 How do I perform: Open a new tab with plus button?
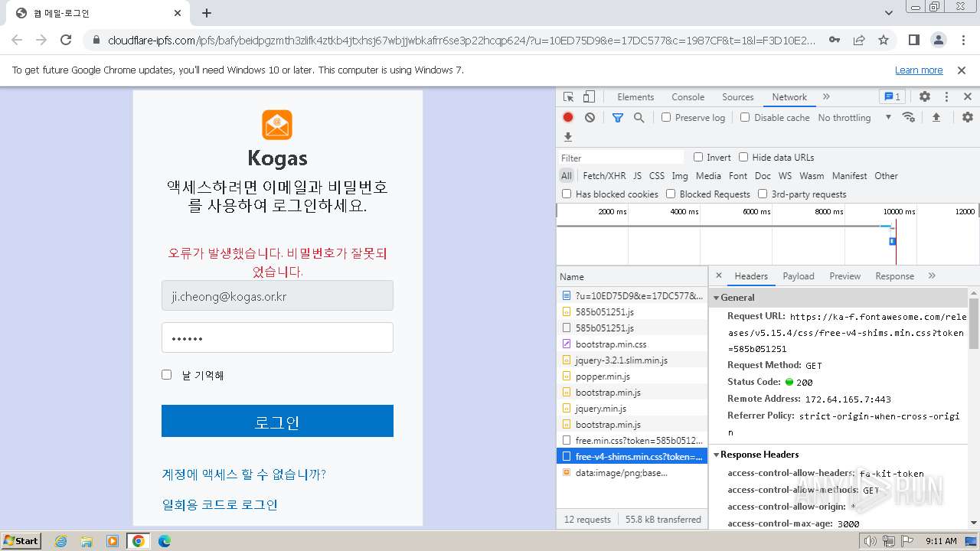pyautogui.click(x=207, y=13)
